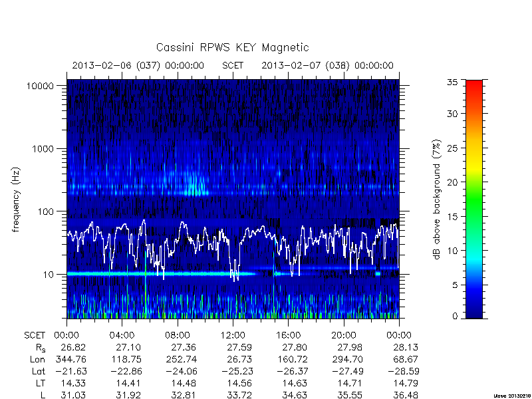The image size is (532, 399).
Task: Click Lat value '-28.59'
Action: tap(404, 372)
